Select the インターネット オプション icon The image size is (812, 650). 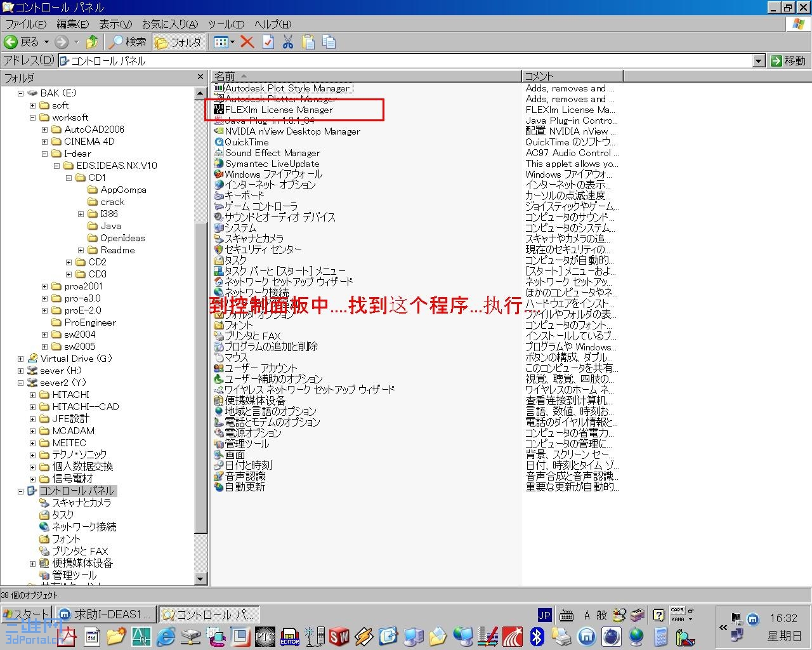coord(219,185)
